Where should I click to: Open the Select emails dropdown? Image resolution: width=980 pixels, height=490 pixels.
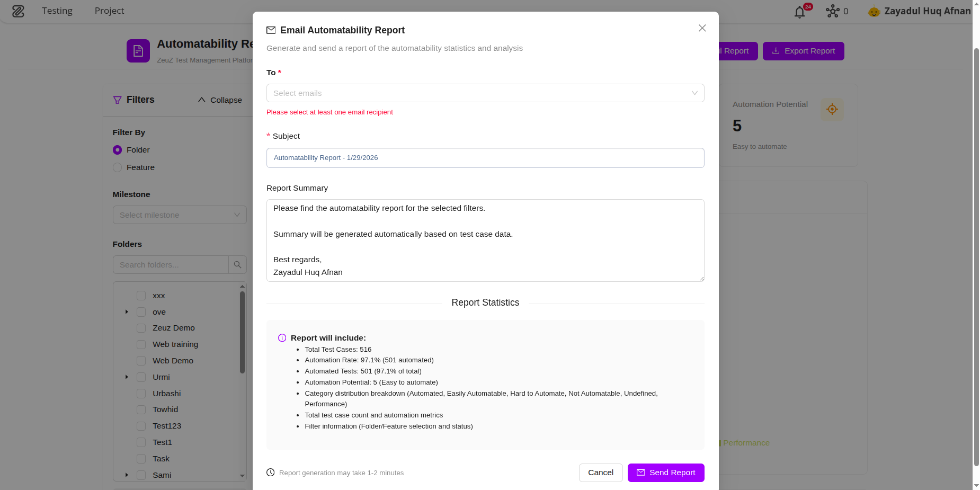click(485, 93)
